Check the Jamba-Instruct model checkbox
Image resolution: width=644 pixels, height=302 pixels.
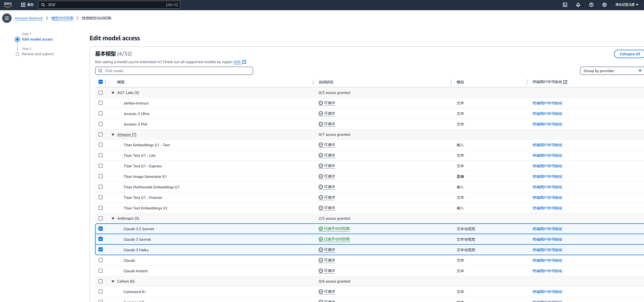point(101,103)
